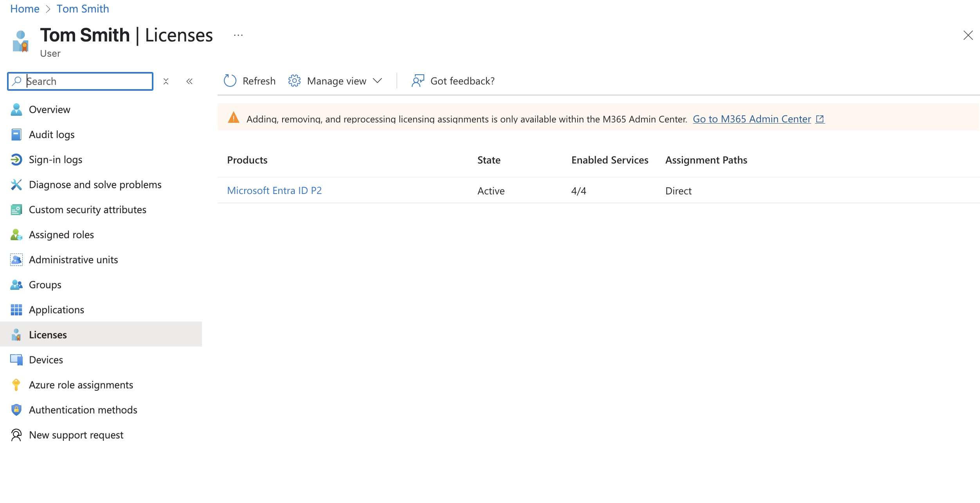
Task: Click the Enabled Services column header
Action: (x=610, y=160)
